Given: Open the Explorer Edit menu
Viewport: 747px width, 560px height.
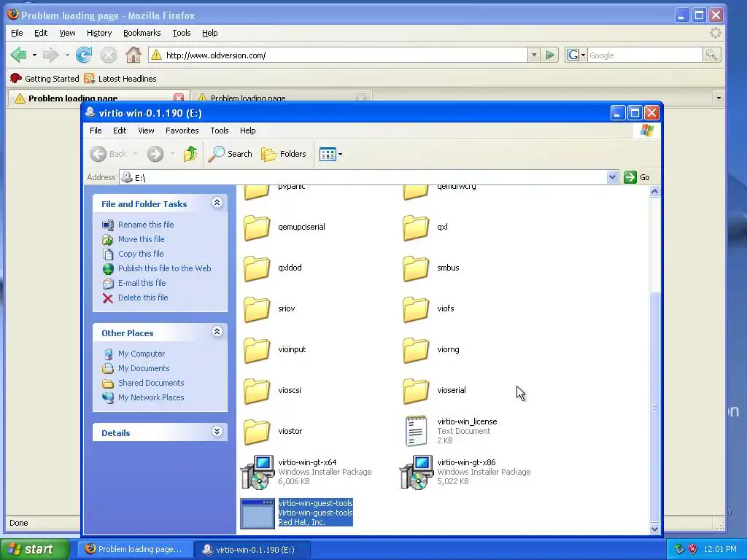Looking at the screenshot, I should [120, 131].
